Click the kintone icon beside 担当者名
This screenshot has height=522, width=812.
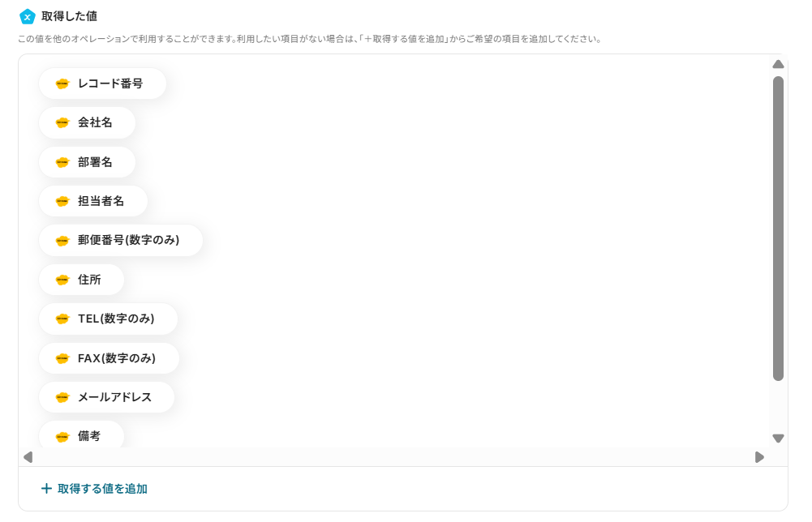pyautogui.click(x=62, y=201)
